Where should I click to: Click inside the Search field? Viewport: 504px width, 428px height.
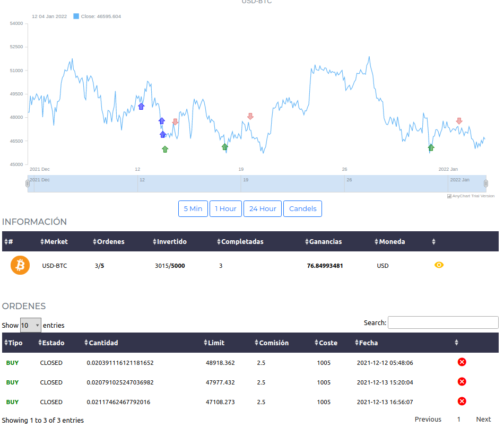point(443,322)
